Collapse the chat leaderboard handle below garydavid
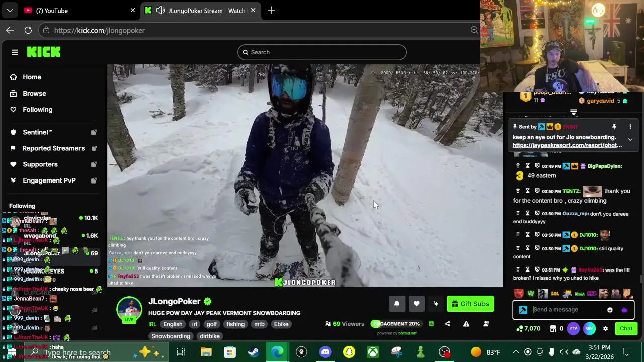 (x=573, y=112)
